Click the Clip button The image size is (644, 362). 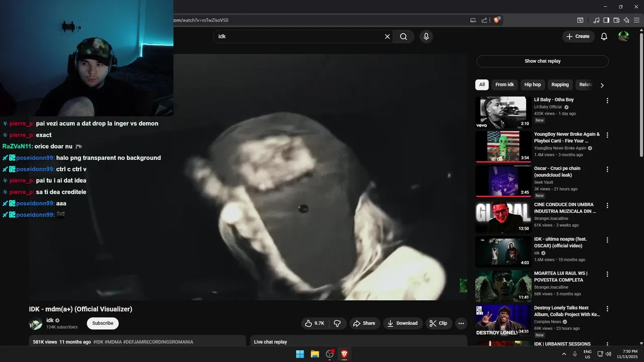[x=439, y=323]
